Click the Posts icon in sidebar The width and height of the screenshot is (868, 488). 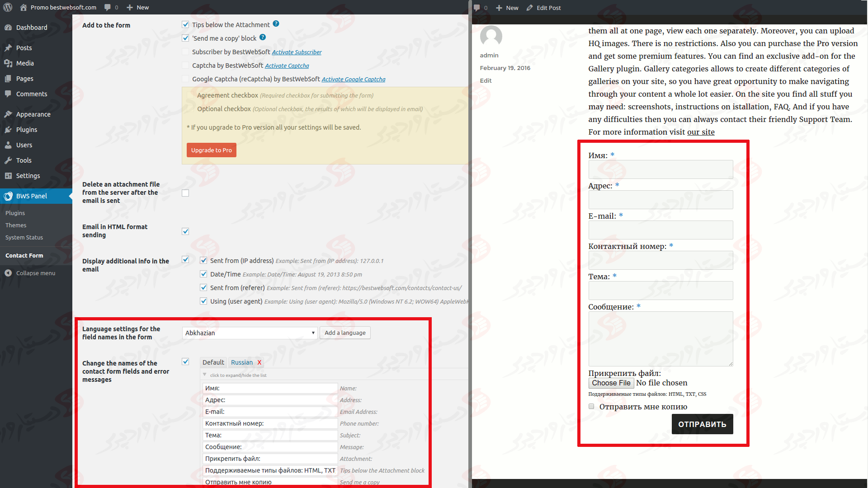8,47
